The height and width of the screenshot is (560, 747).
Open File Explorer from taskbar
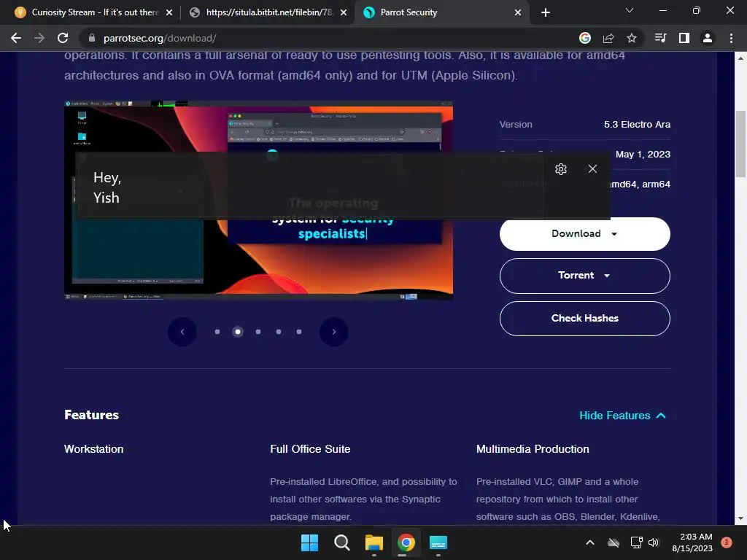(374, 542)
